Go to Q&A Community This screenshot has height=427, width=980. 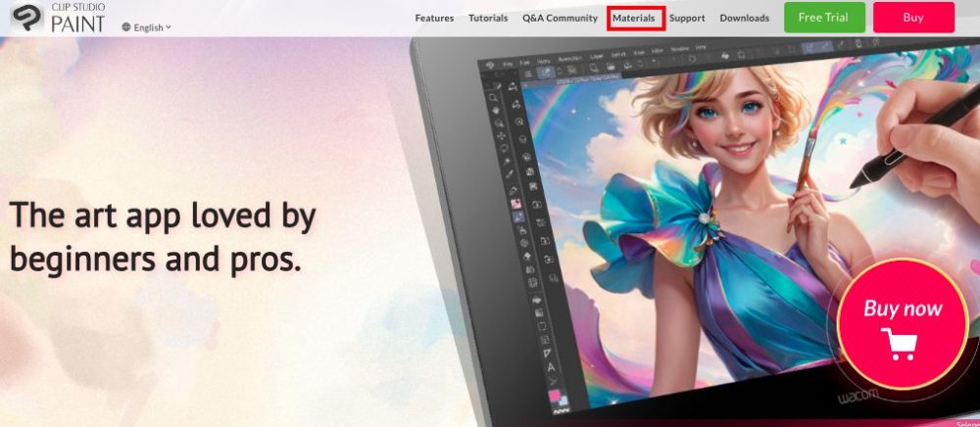click(560, 18)
